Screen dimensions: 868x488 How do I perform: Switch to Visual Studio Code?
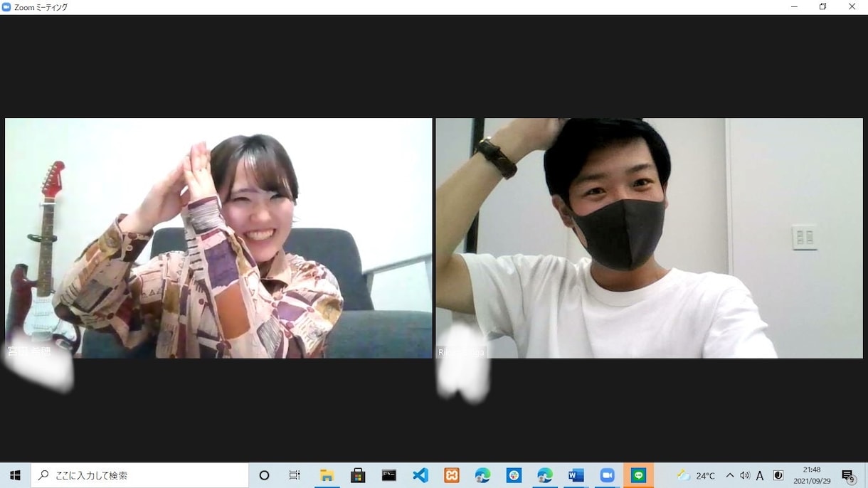[x=420, y=475]
